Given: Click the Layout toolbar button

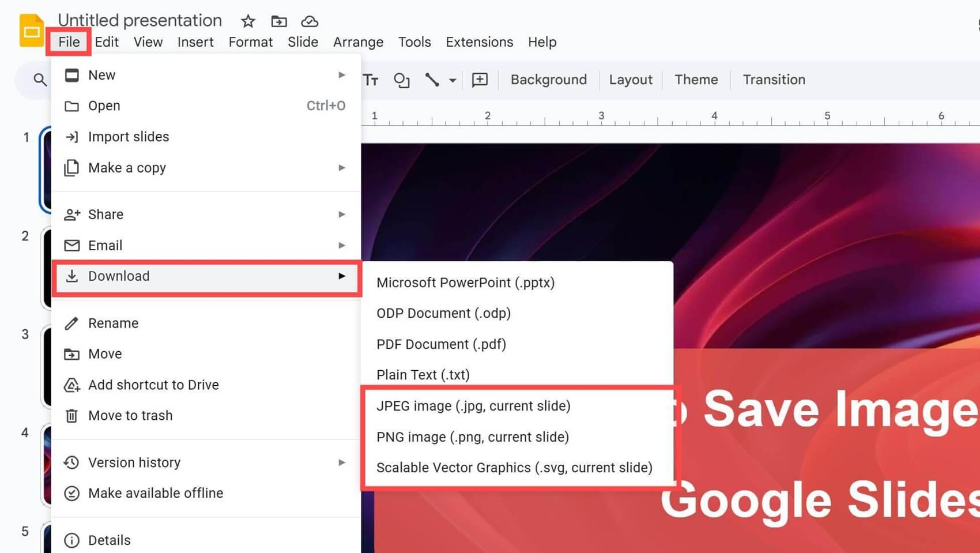Looking at the screenshot, I should (x=631, y=80).
